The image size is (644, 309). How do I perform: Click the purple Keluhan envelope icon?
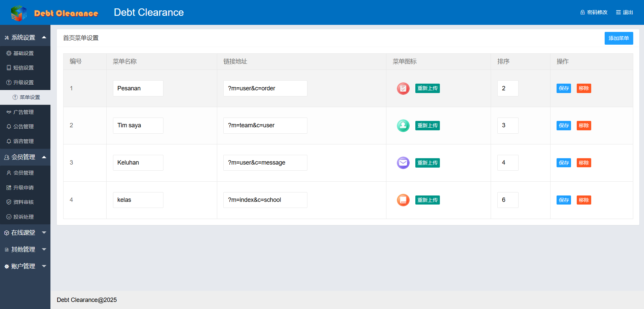(403, 163)
